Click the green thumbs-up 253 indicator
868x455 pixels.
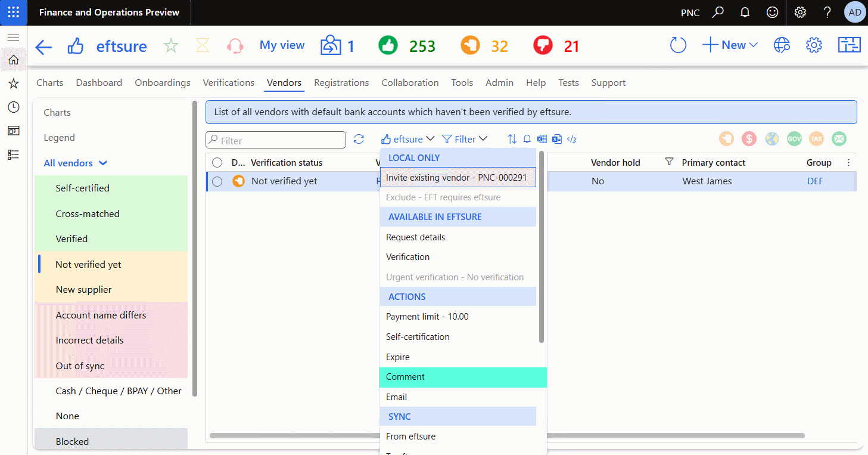[407, 46]
